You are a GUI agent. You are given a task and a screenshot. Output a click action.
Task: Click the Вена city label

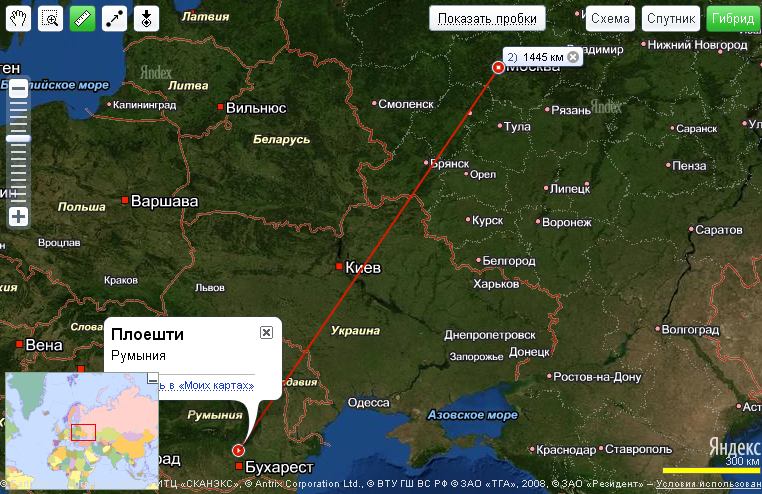click(44, 345)
